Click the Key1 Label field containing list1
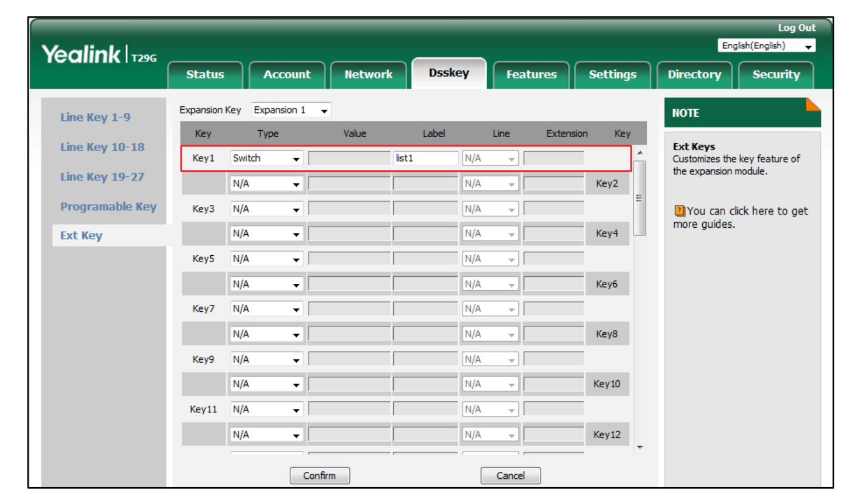Image resolution: width=860 pixels, height=504 pixels. click(x=425, y=158)
